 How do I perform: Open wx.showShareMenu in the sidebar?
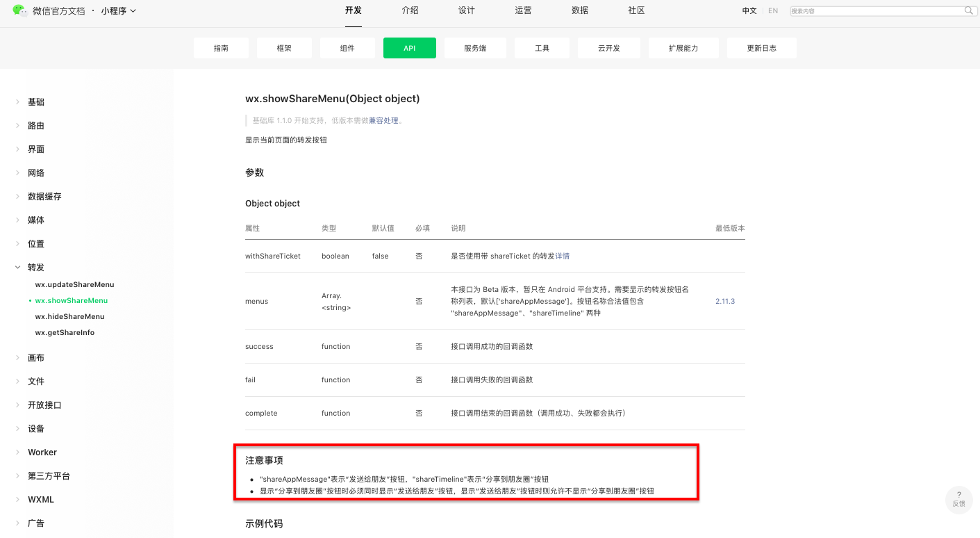pos(72,300)
